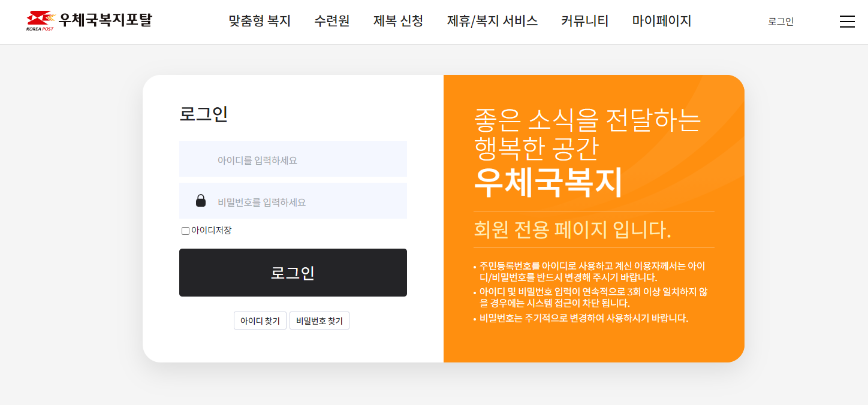Open the 커뮤니티 menu

tap(584, 21)
